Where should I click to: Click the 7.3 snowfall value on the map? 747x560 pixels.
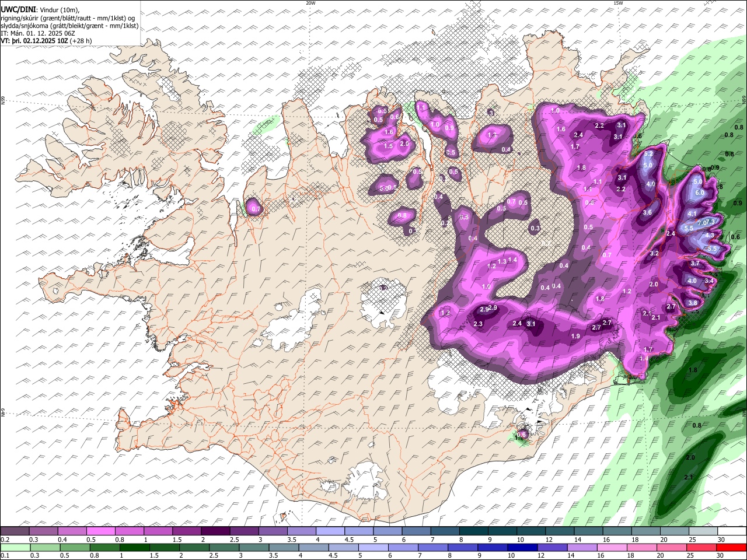point(711,222)
